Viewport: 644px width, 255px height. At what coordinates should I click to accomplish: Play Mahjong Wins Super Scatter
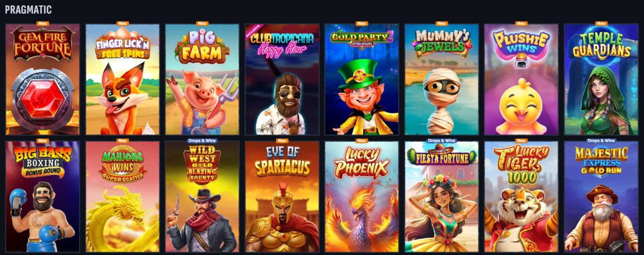pyautogui.click(x=122, y=196)
